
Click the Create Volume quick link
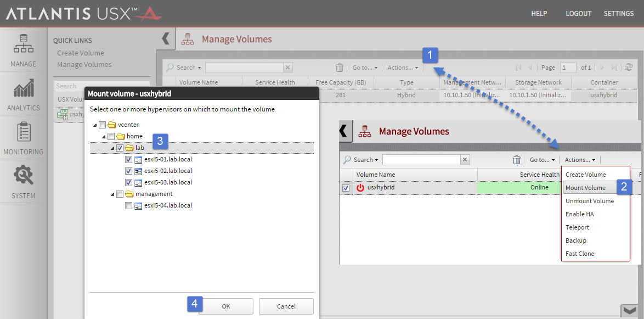click(x=81, y=53)
